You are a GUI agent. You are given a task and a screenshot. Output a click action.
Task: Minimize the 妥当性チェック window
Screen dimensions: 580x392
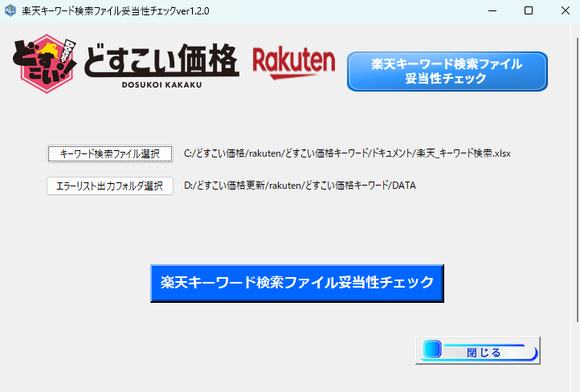(x=492, y=10)
